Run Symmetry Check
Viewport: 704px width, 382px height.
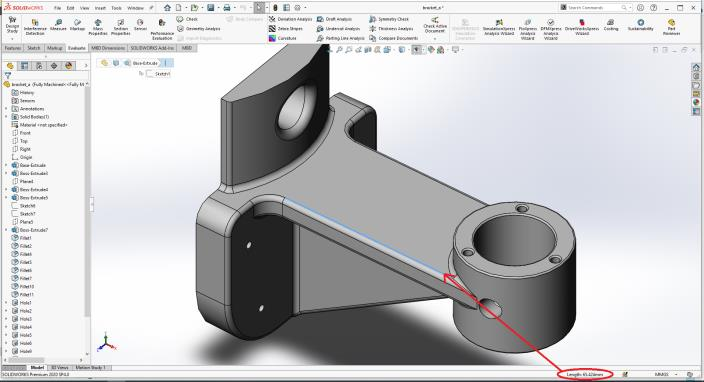389,19
